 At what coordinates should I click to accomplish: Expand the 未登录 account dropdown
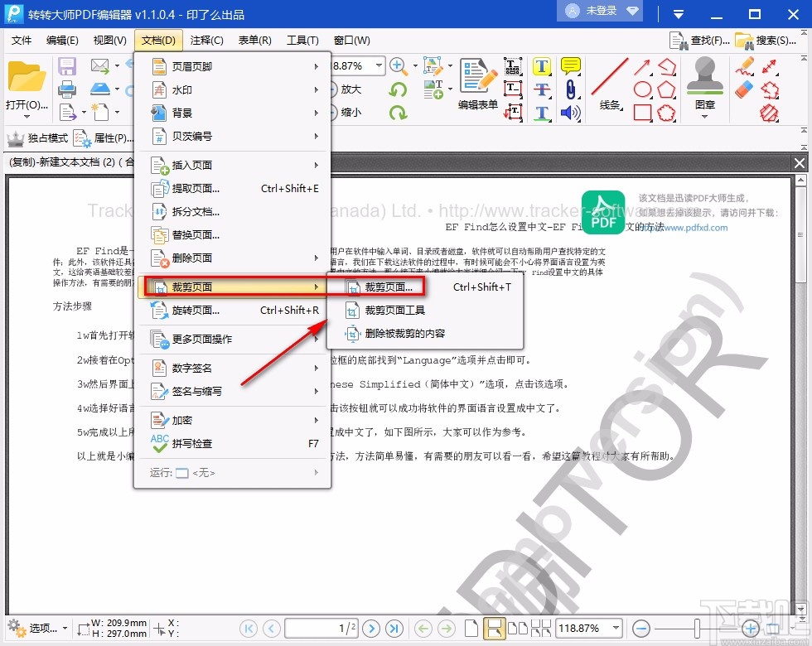point(633,10)
